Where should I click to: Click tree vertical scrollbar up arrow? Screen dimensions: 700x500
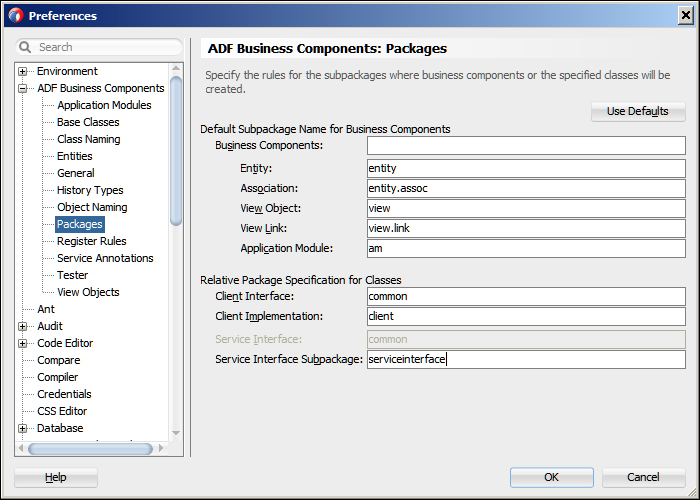[176, 69]
